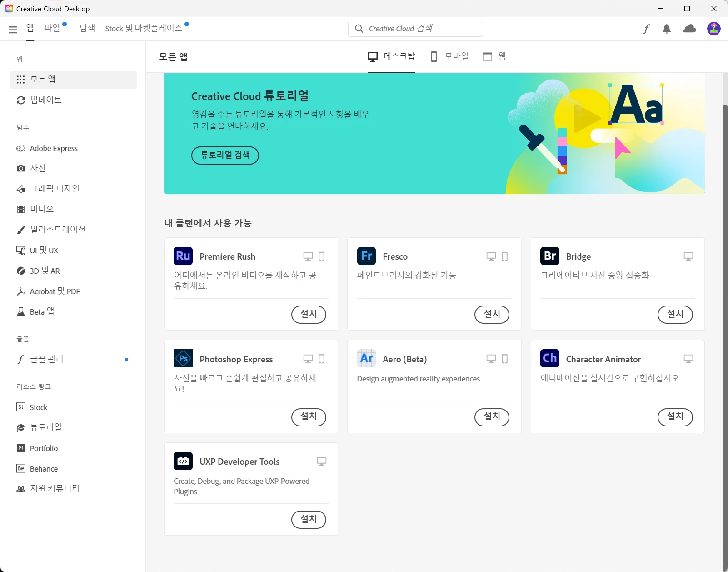Click Photoshop Express mobile platform icon
The height and width of the screenshot is (572, 728).
(x=322, y=359)
